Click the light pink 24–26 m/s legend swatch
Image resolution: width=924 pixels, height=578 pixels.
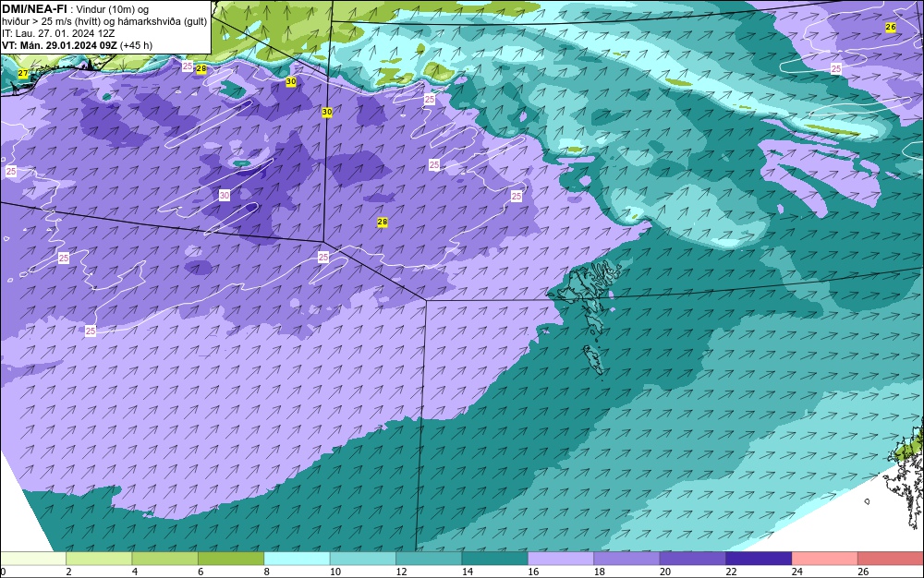pyautogui.click(x=825, y=559)
